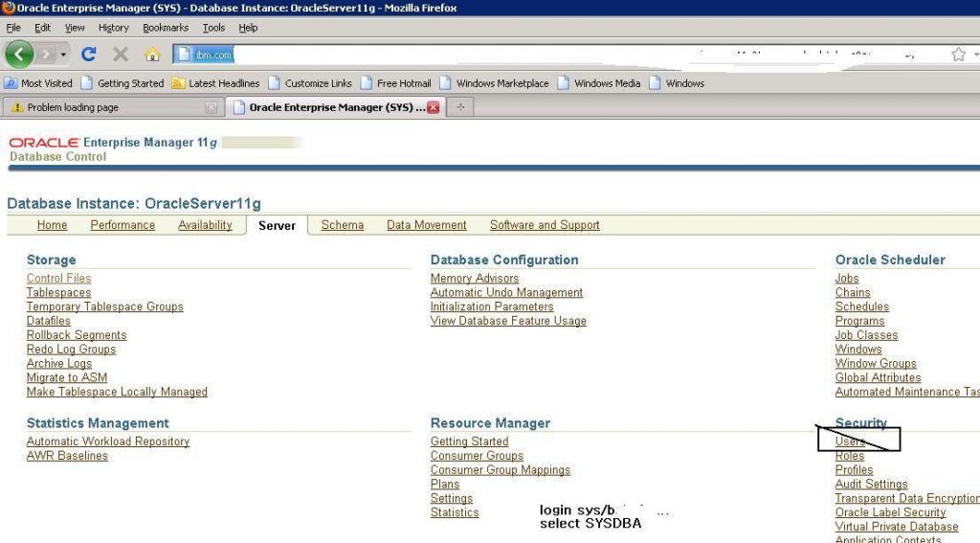The image size is (980, 543).
Task: Open the Windows bookmark
Action: pos(677,83)
